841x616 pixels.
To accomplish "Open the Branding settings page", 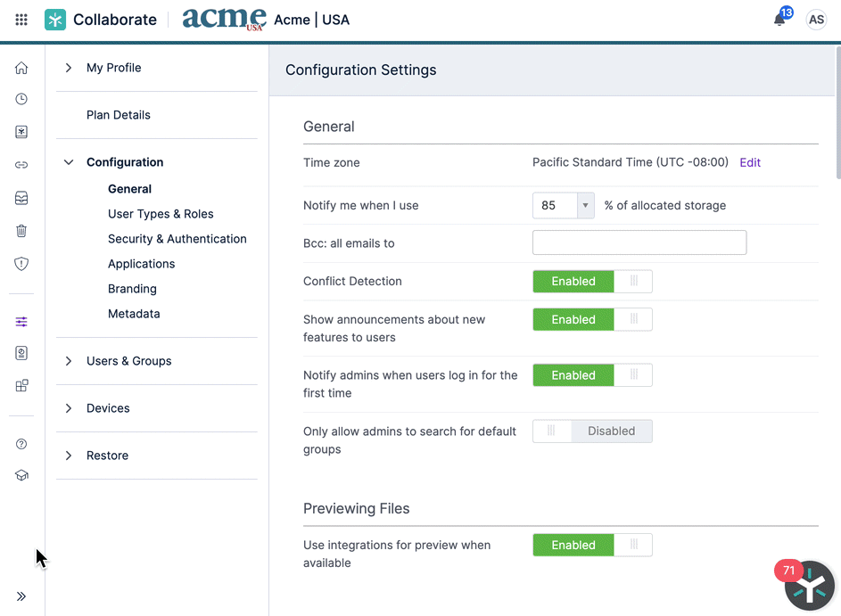I will tap(132, 288).
